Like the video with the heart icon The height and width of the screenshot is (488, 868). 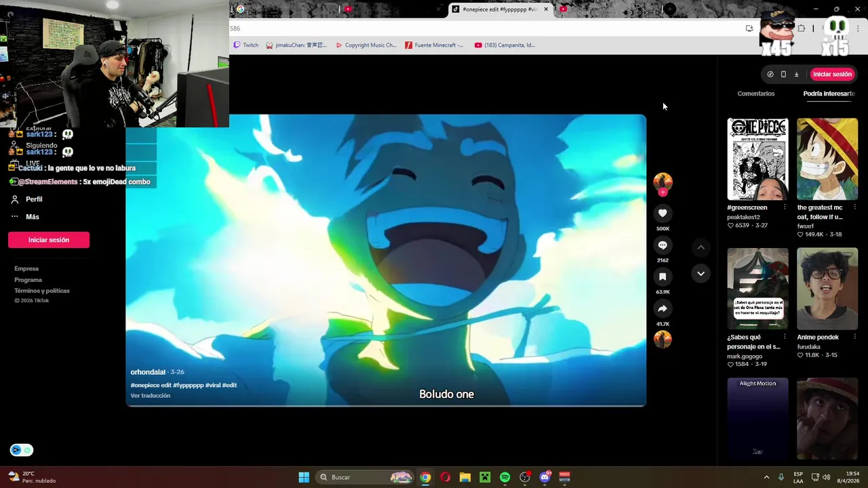(x=663, y=213)
